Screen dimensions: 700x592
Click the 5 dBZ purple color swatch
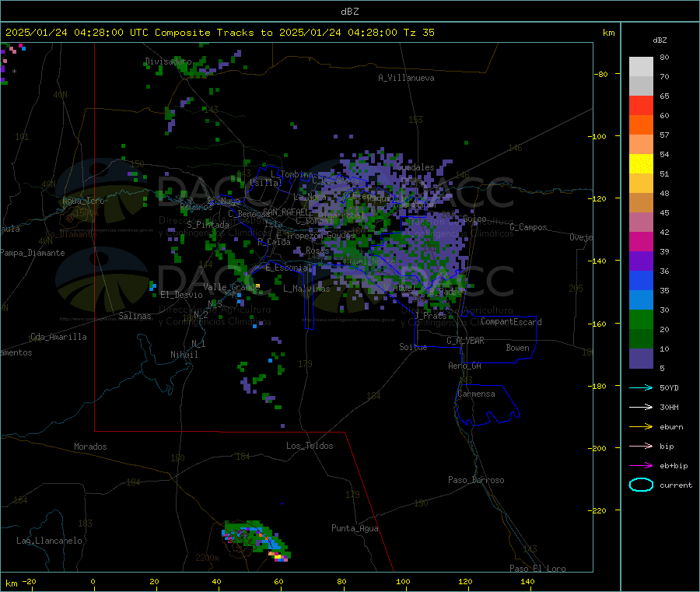point(641,359)
